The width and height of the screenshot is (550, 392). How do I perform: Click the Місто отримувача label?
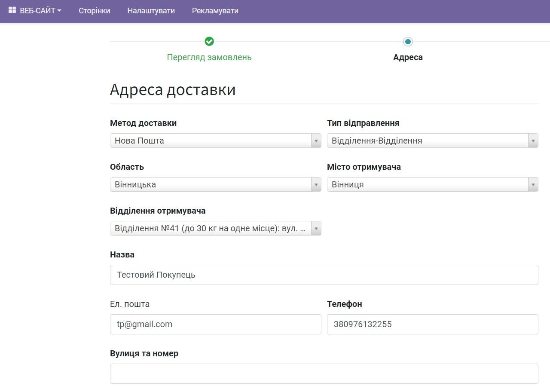pos(364,167)
